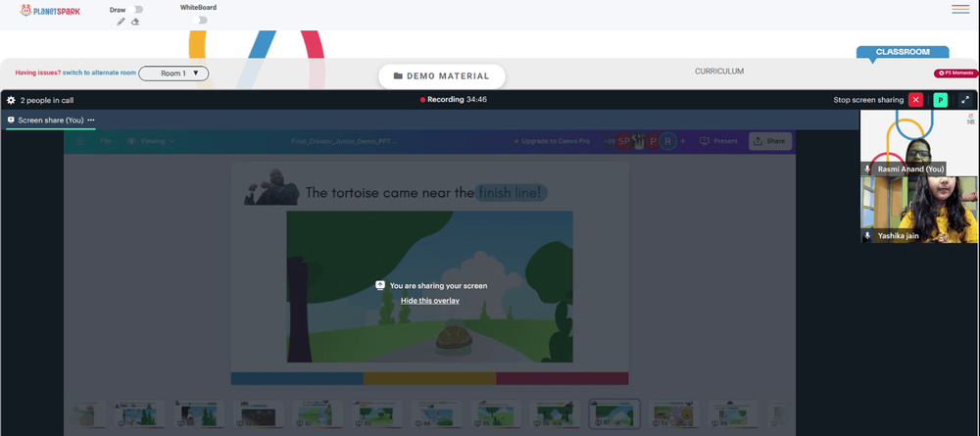This screenshot has width=980, height=436.
Task: Select slide thumbnail 85
Action: (x=496, y=414)
